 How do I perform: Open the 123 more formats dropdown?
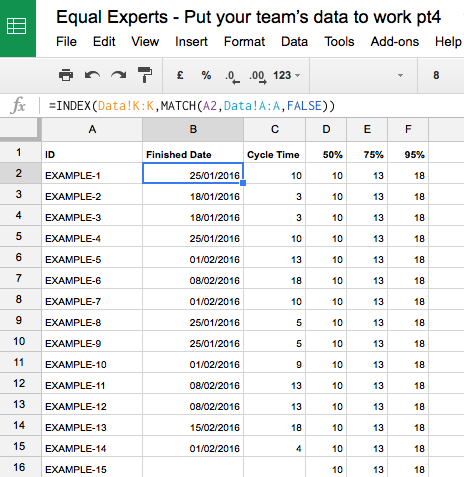287,75
